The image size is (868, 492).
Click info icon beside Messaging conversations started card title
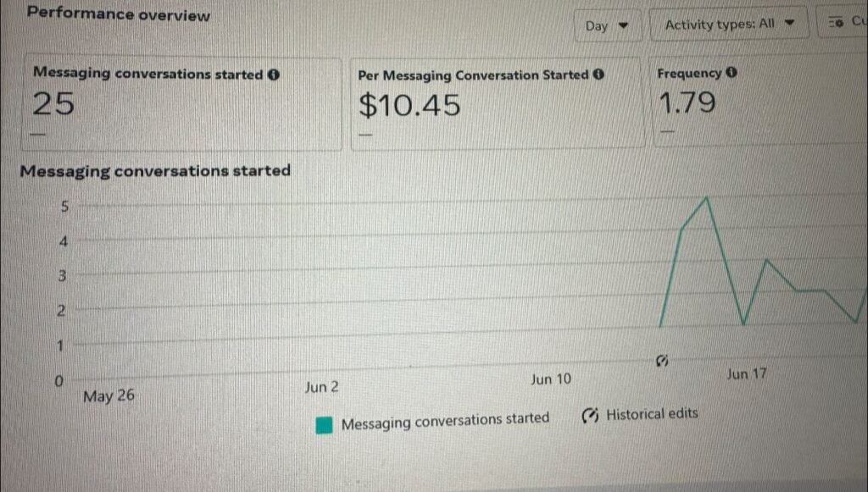click(274, 75)
